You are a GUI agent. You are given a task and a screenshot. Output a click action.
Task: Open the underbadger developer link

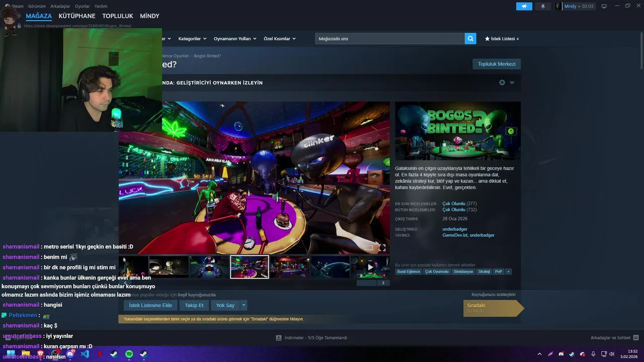pyautogui.click(x=455, y=229)
